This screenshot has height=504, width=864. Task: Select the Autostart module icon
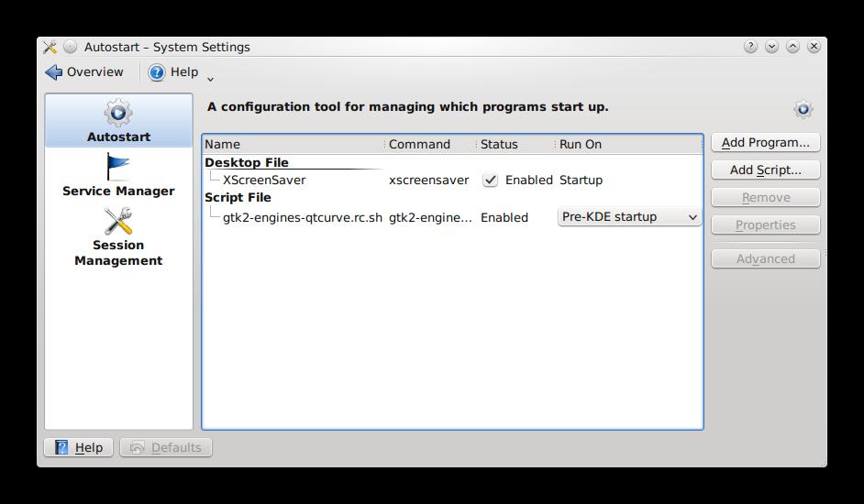coord(118,113)
